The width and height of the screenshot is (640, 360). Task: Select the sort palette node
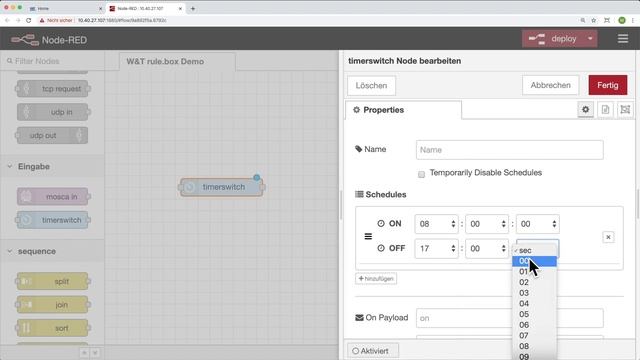click(53, 328)
